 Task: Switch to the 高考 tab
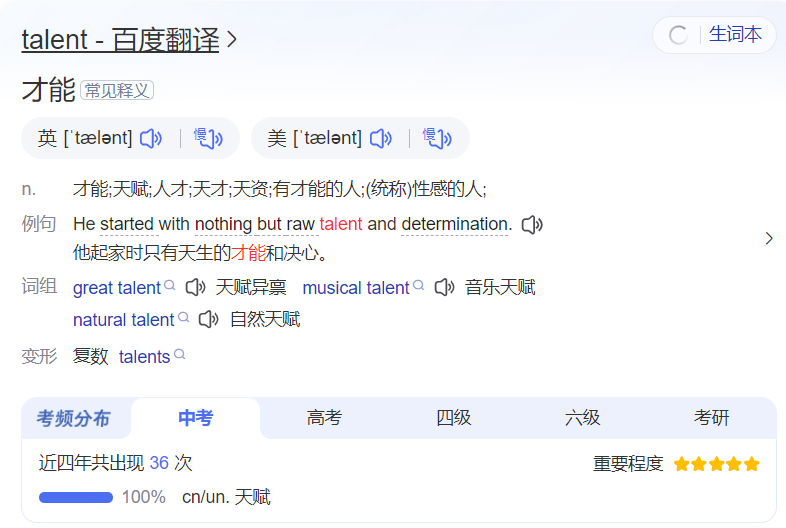(324, 418)
